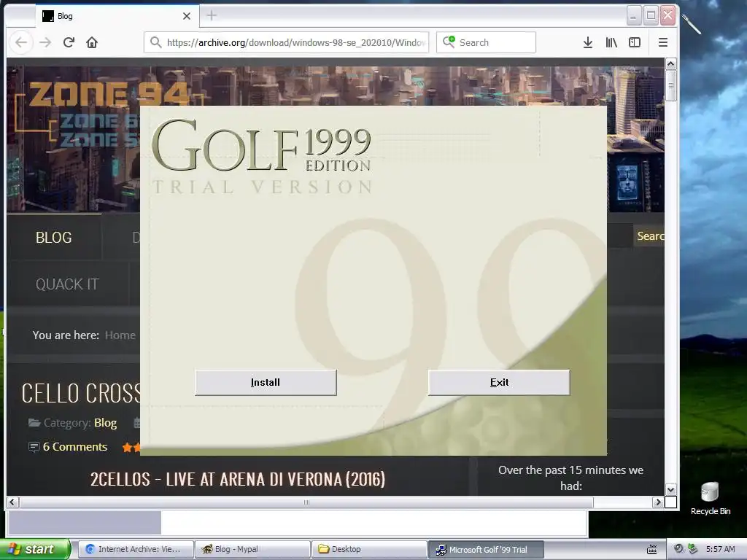747x560 pixels.
Task: Click the webpage Search field
Action: 649,236
